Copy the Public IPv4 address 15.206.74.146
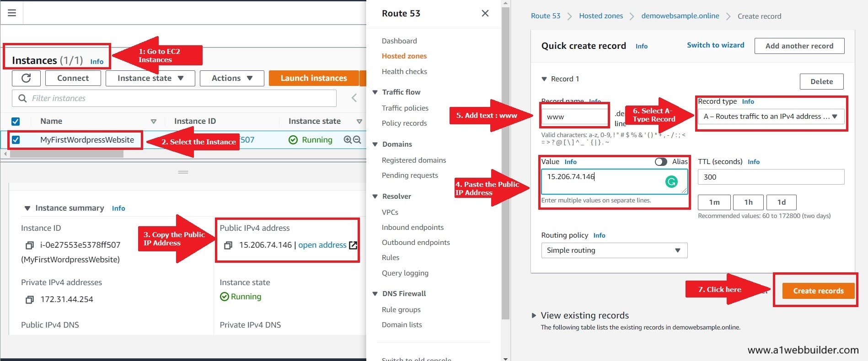Viewport: 868px width, 361px height. pos(228,245)
